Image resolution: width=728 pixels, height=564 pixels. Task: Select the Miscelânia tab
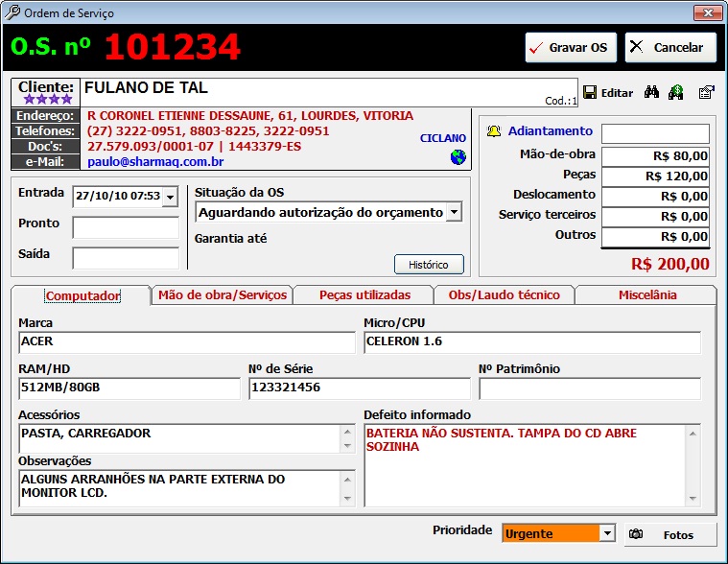click(646, 295)
